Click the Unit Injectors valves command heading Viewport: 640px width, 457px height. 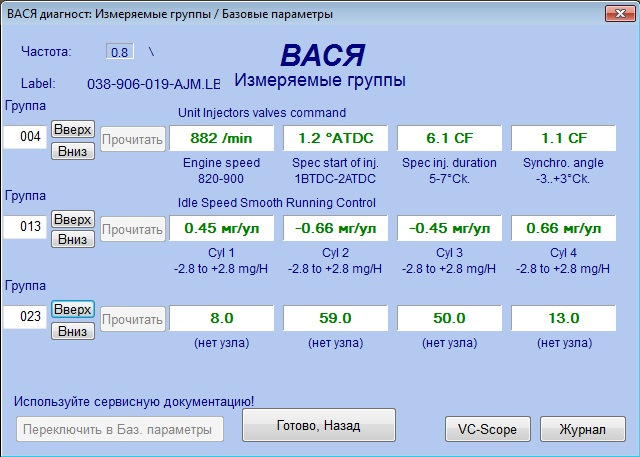pyautogui.click(x=262, y=113)
